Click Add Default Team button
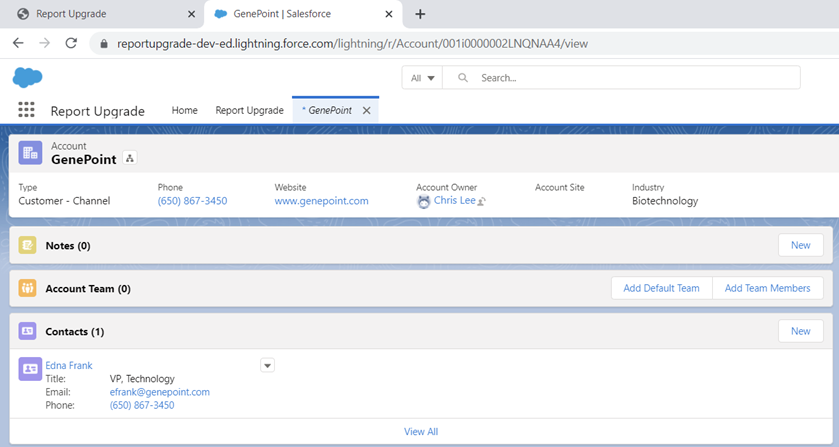Screen dimensions: 839x447 (x=661, y=288)
